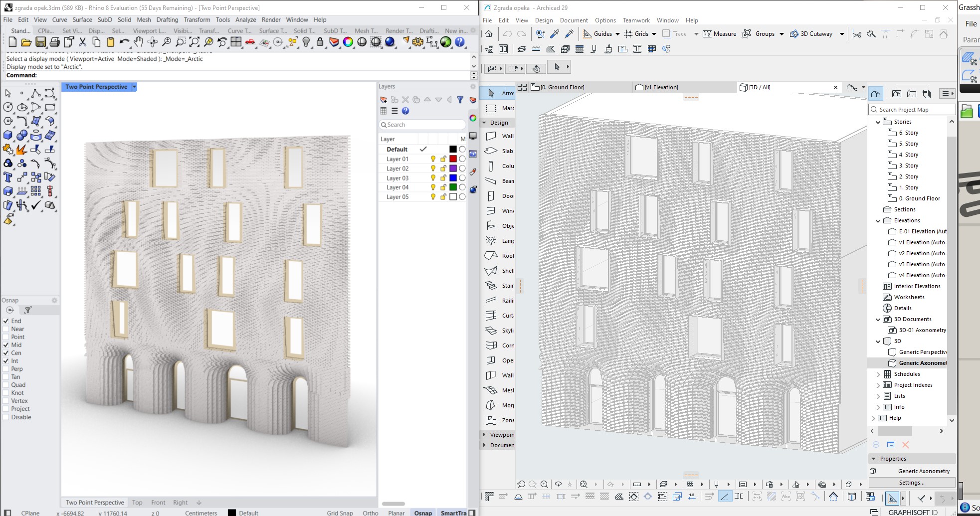Click the Save icon in Rhino toolbar
The width and height of the screenshot is (980, 516).
[40, 42]
